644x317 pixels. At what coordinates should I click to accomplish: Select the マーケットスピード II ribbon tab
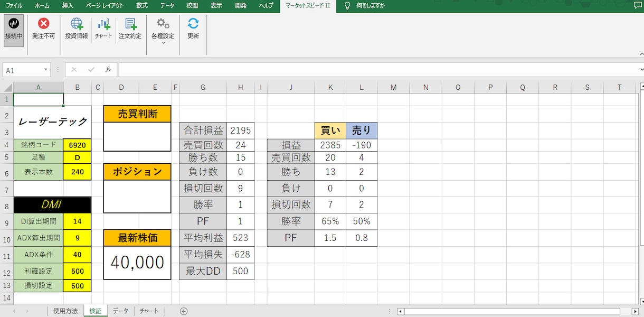308,6
